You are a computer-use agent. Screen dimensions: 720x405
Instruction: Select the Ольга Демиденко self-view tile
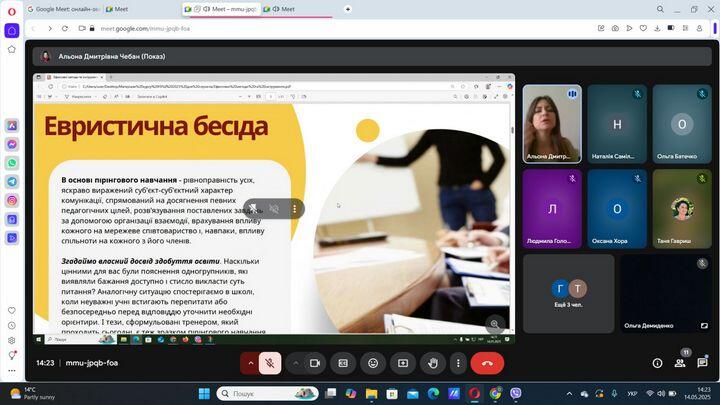click(x=666, y=294)
